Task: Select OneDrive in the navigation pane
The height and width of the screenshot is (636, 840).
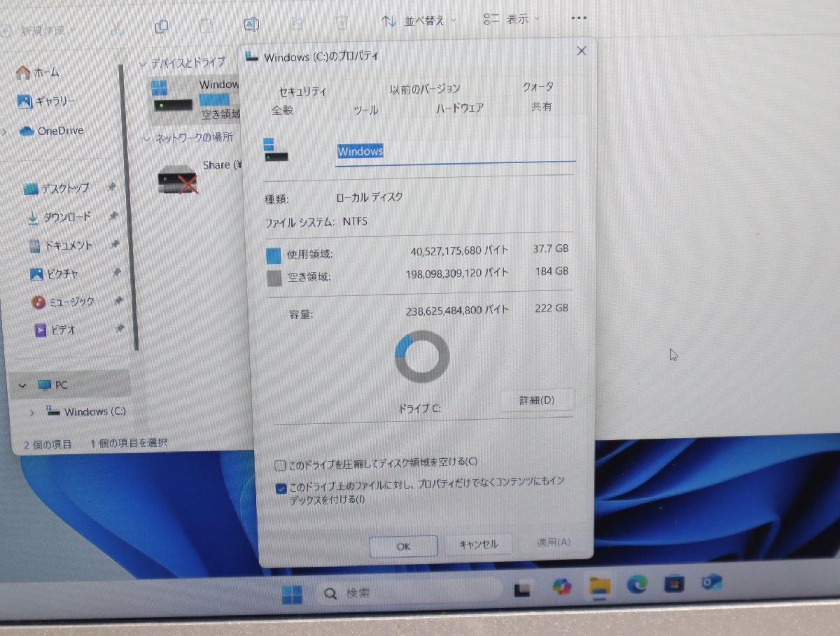Action: tap(52, 131)
